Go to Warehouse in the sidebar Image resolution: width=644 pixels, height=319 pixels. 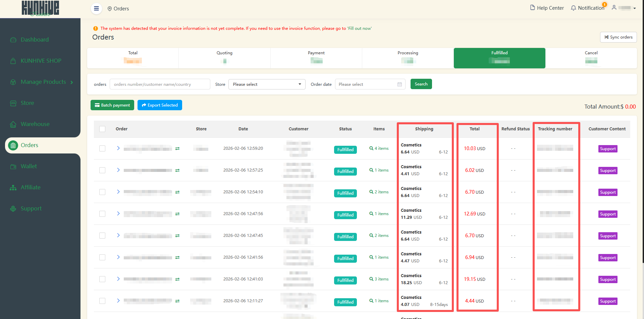35,124
